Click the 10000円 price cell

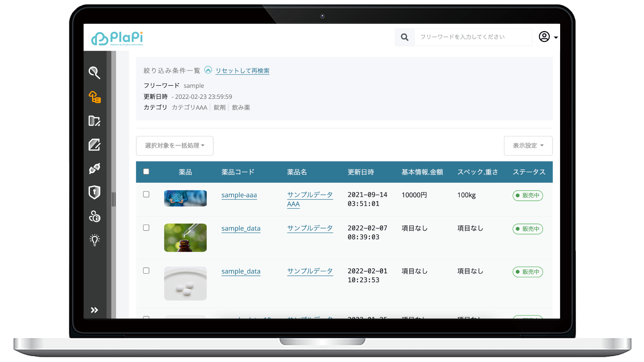pos(414,195)
